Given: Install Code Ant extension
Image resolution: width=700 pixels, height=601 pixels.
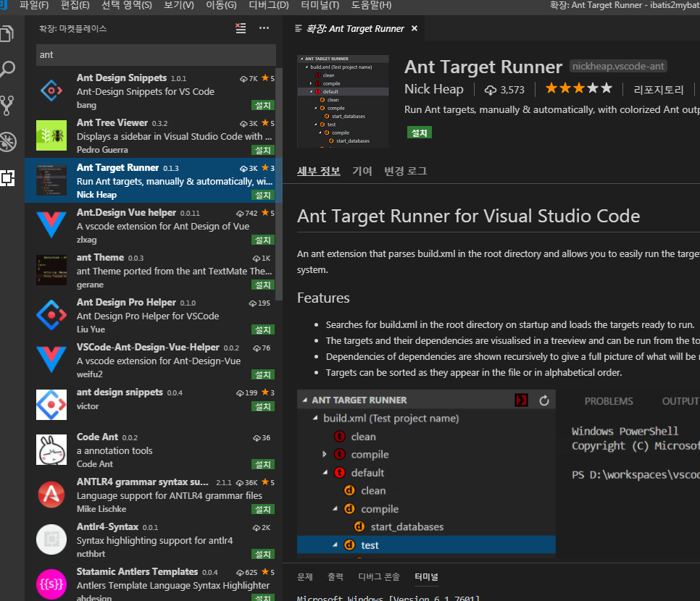Looking at the screenshot, I should click(x=262, y=464).
